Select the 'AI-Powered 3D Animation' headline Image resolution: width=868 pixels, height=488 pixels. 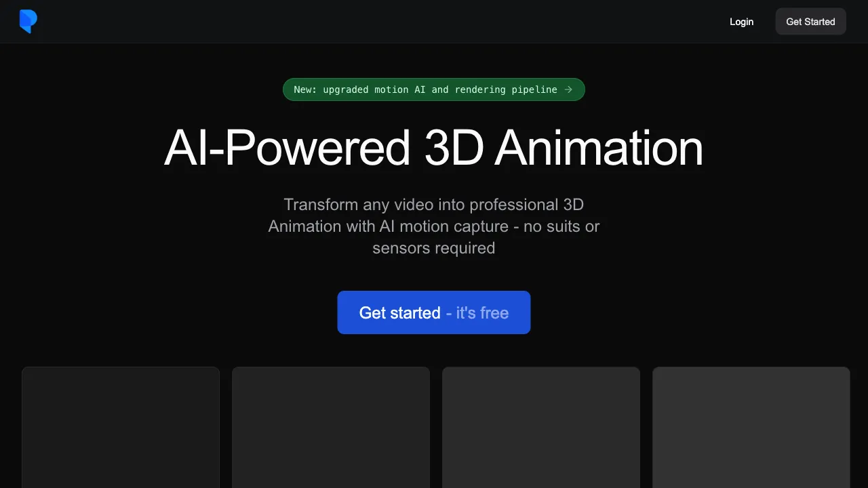(434, 148)
